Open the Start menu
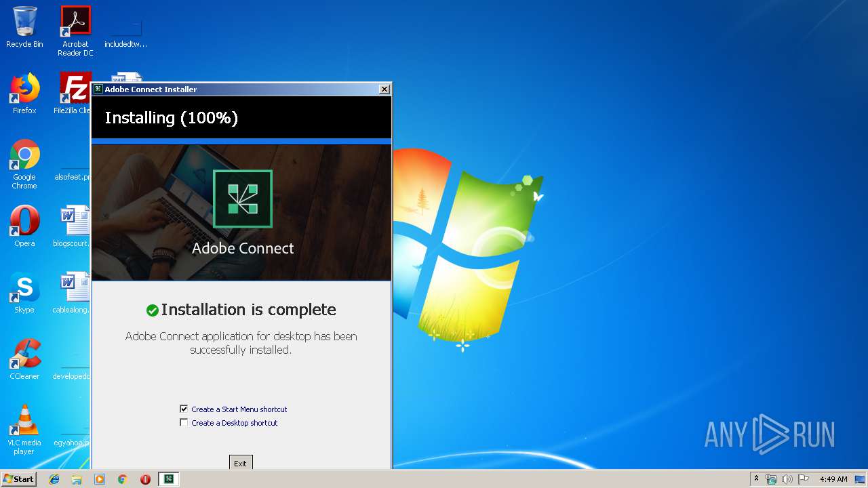Viewport: 868px width, 488px height. [18, 479]
